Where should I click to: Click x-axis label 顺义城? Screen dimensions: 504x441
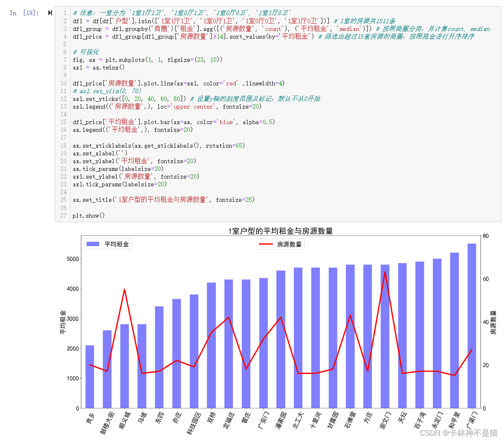coord(125,421)
